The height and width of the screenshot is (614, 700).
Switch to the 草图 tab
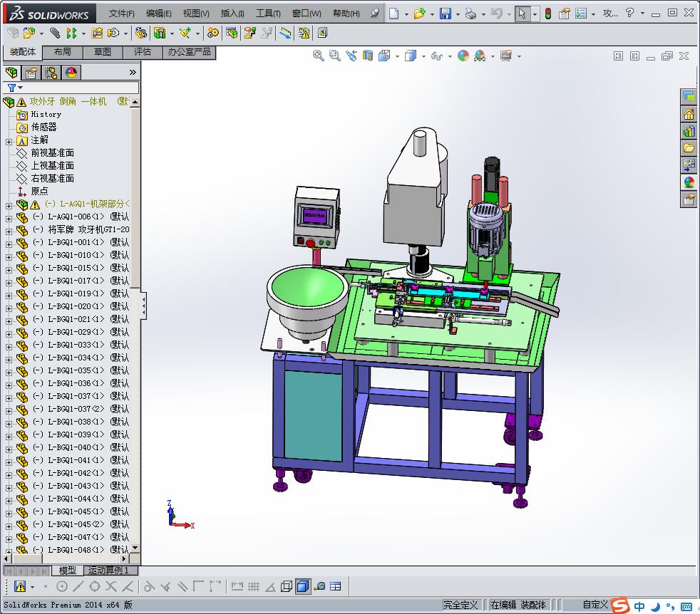103,52
